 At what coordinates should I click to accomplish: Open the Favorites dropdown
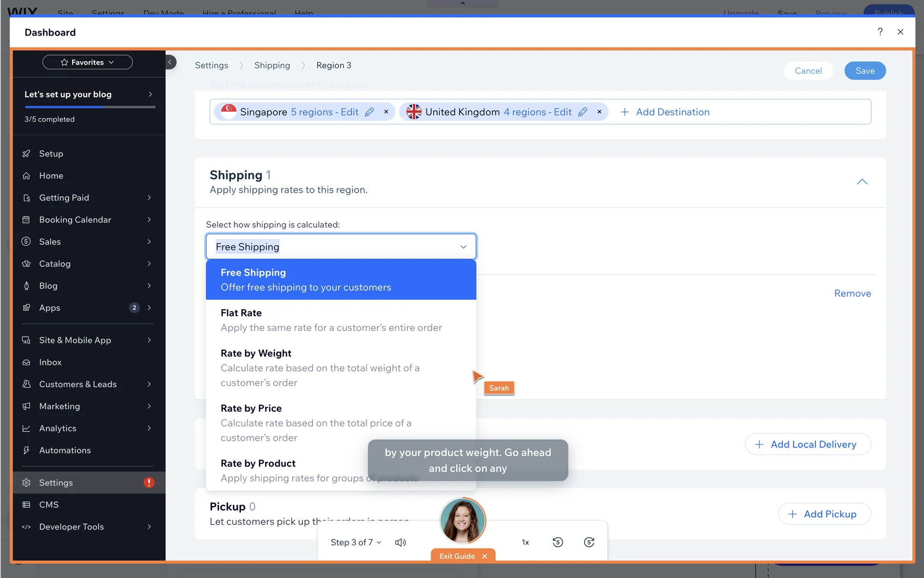coord(88,62)
